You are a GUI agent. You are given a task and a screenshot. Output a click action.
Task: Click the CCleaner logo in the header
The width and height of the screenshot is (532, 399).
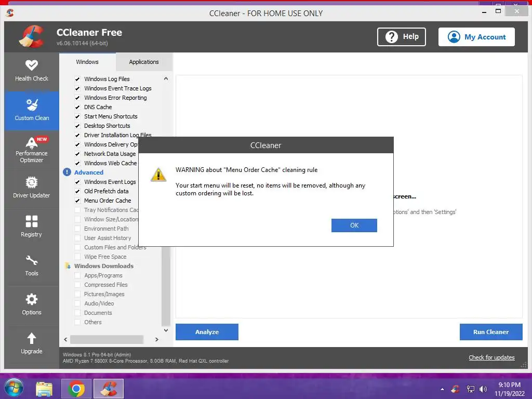tap(32, 37)
